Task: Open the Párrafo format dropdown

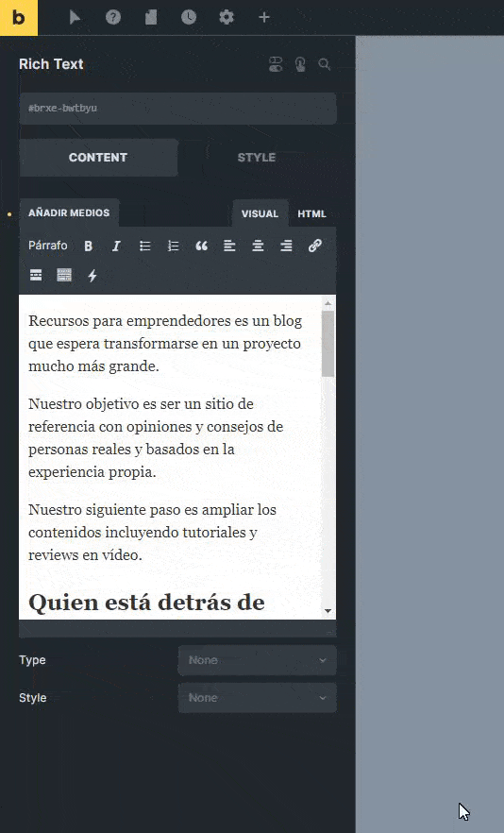Action: point(48,246)
